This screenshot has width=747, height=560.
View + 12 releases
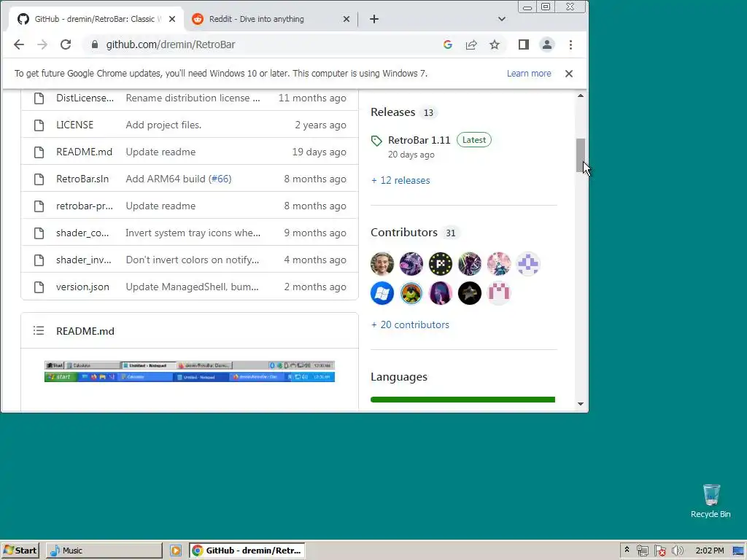tap(400, 181)
